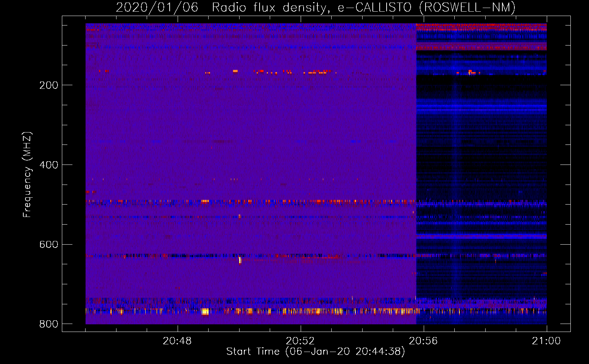Click the "Frequency (MHZ)" axis label
Viewport: 589px width, 364px height.
coord(27,175)
